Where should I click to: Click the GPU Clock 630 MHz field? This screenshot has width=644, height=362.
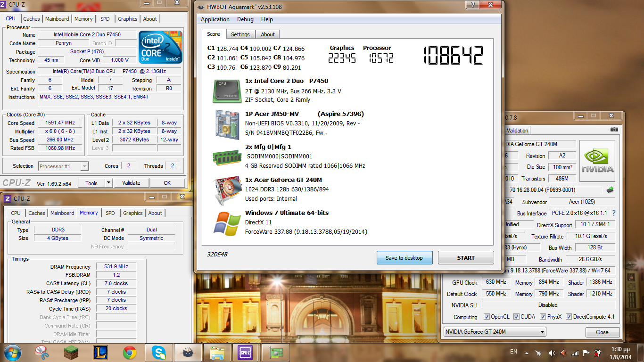[496, 282]
